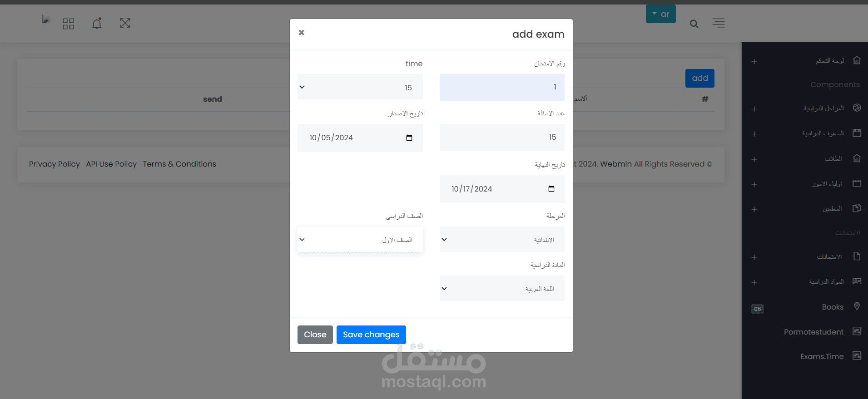The image size is (868, 399).
Task: Click the الامتحانات document icon in sidebar
Action: tap(857, 256)
